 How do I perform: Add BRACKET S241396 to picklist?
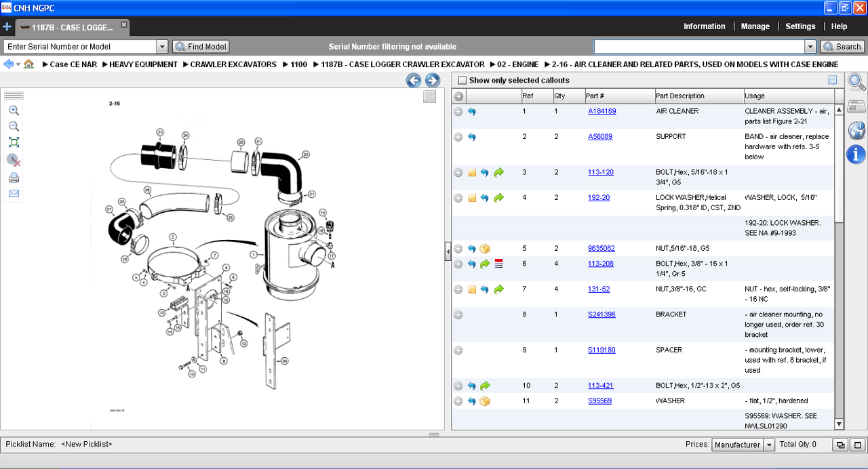coord(458,314)
